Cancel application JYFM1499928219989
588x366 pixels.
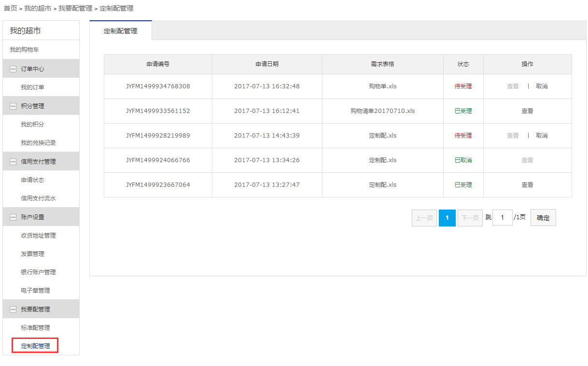click(x=542, y=136)
